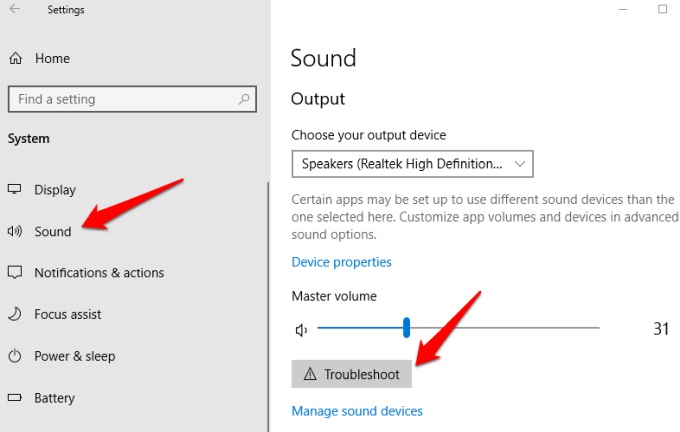Click the Manage sound devices link
The image size is (680, 432).
pyautogui.click(x=356, y=411)
